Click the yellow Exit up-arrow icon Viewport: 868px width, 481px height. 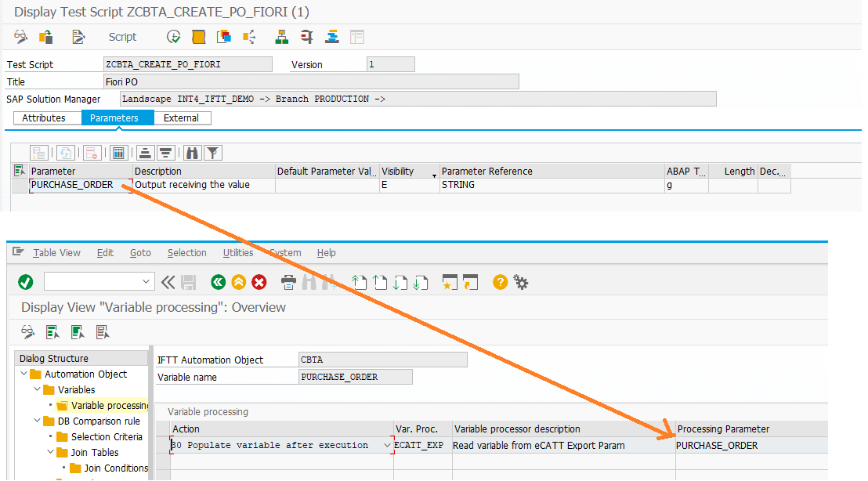[238, 282]
